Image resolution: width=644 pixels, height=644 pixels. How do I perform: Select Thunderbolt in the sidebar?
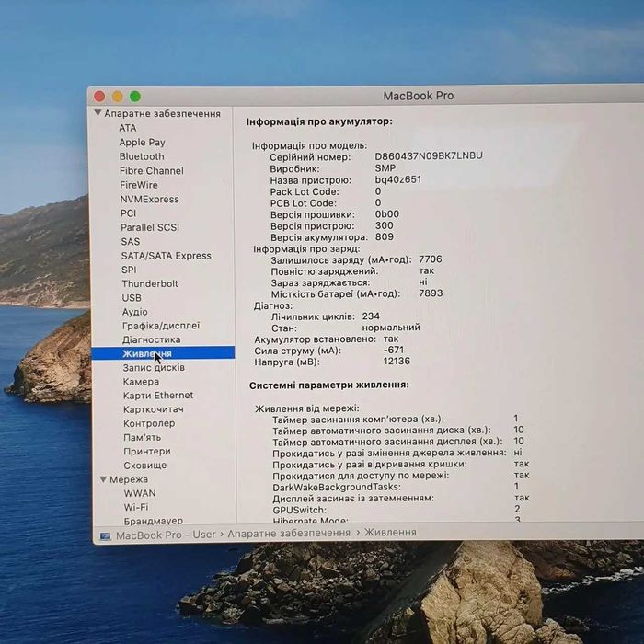click(x=150, y=283)
